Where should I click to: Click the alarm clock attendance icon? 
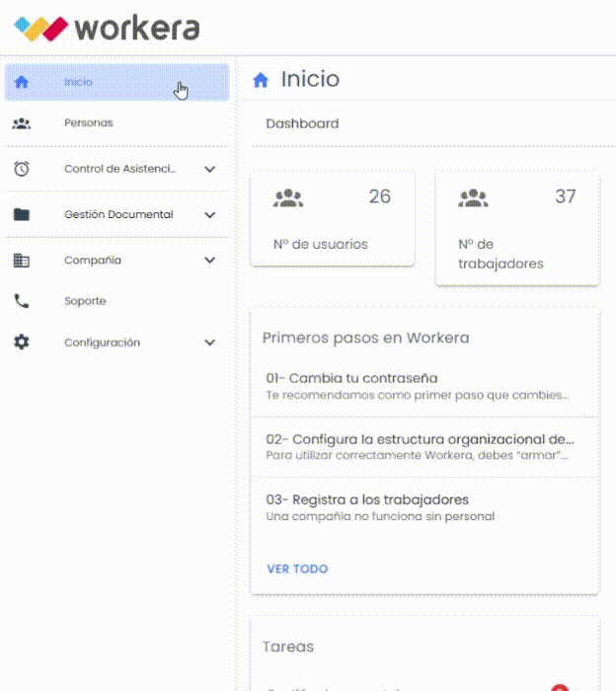(x=22, y=169)
